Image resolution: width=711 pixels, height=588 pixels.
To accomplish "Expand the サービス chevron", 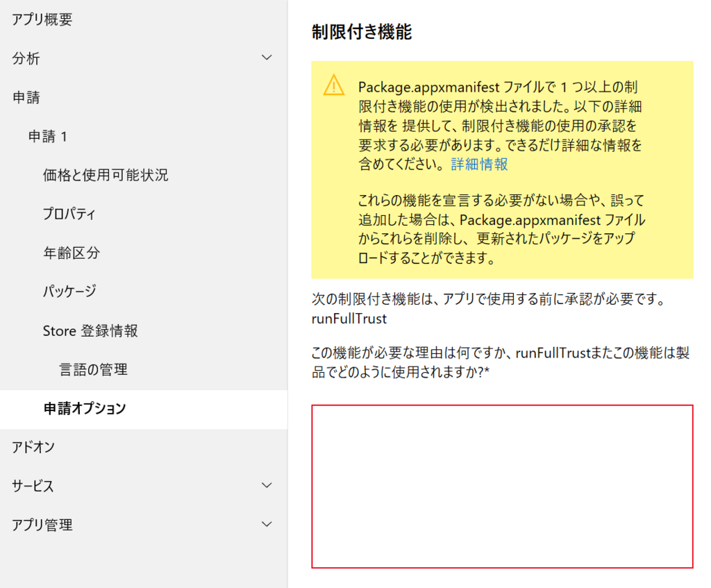I will [x=267, y=485].
